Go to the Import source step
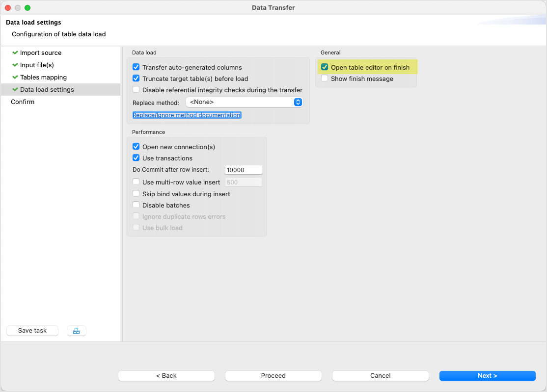 click(x=40, y=52)
